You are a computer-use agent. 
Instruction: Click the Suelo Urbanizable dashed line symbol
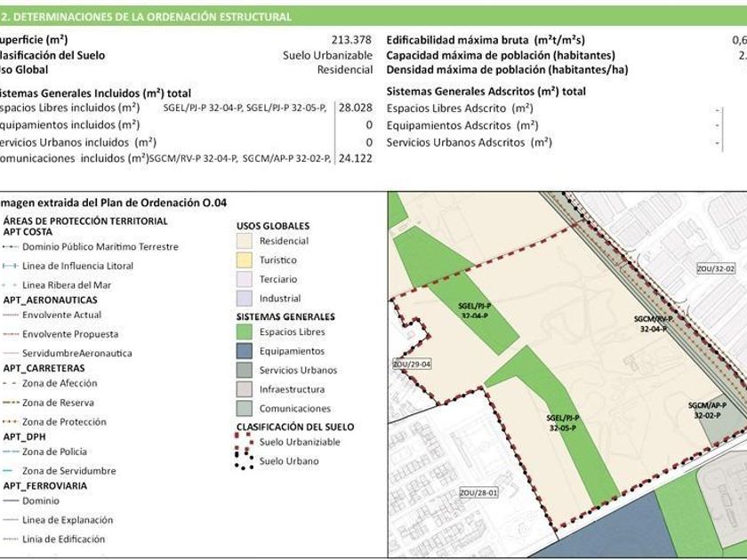pyautogui.click(x=245, y=442)
